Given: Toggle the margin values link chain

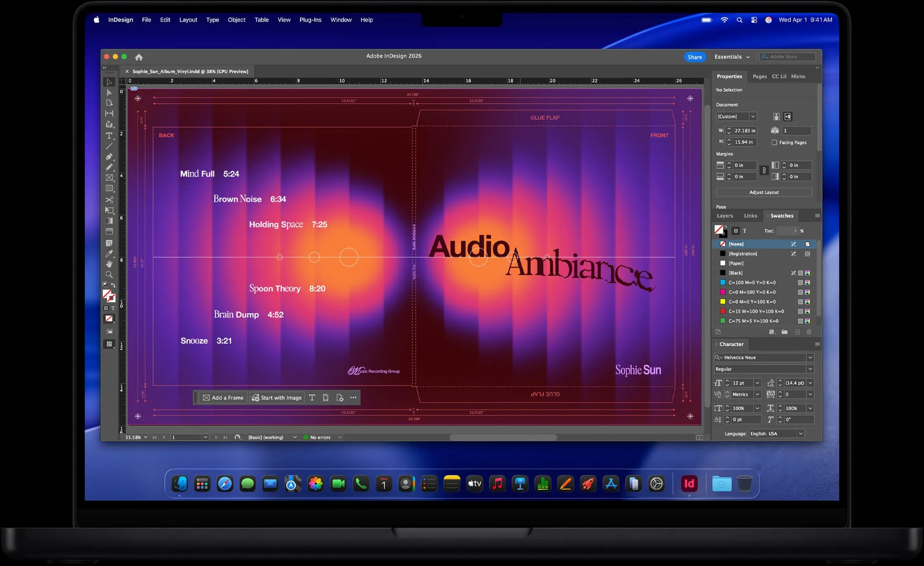Looking at the screenshot, I should click(764, 171).
